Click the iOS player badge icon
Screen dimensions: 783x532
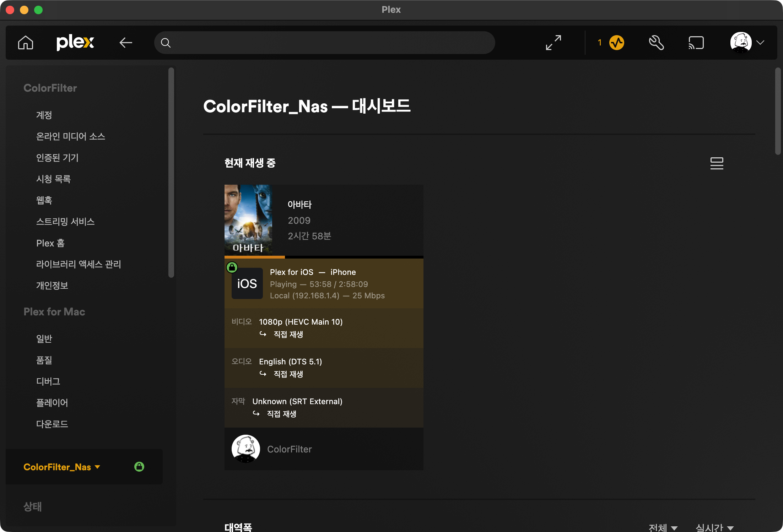(x=247, y=283)
